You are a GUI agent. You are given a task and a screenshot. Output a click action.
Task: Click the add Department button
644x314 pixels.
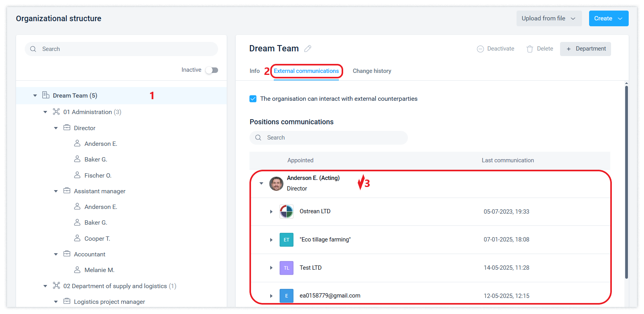pyautogui.click(x=585, y=49)
